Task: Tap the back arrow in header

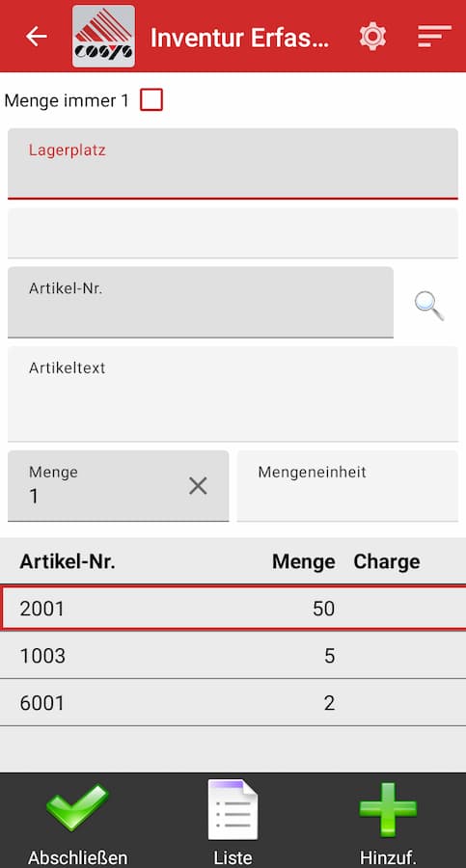Action: pyautogui.click(x=37, y=36)
